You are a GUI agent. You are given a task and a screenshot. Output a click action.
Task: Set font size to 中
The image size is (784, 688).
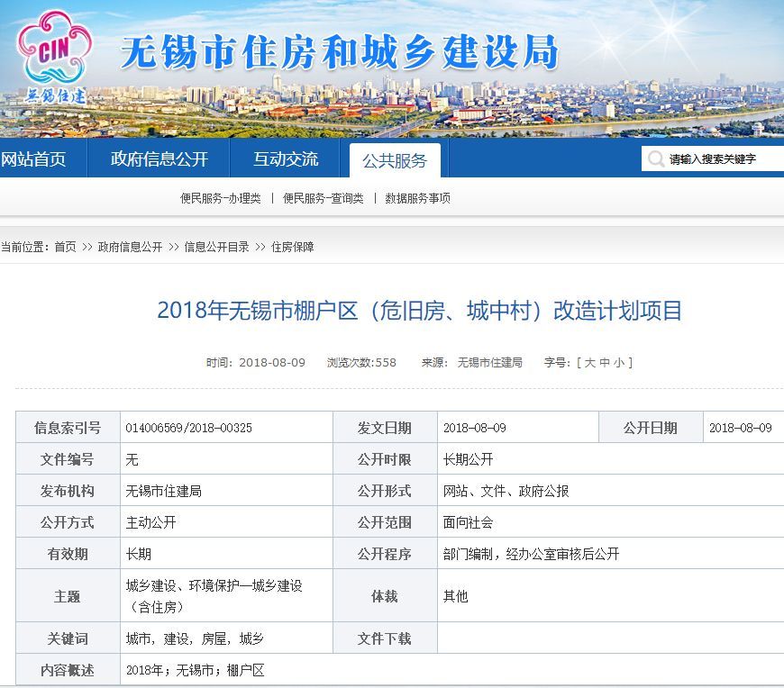pos(605,362)
